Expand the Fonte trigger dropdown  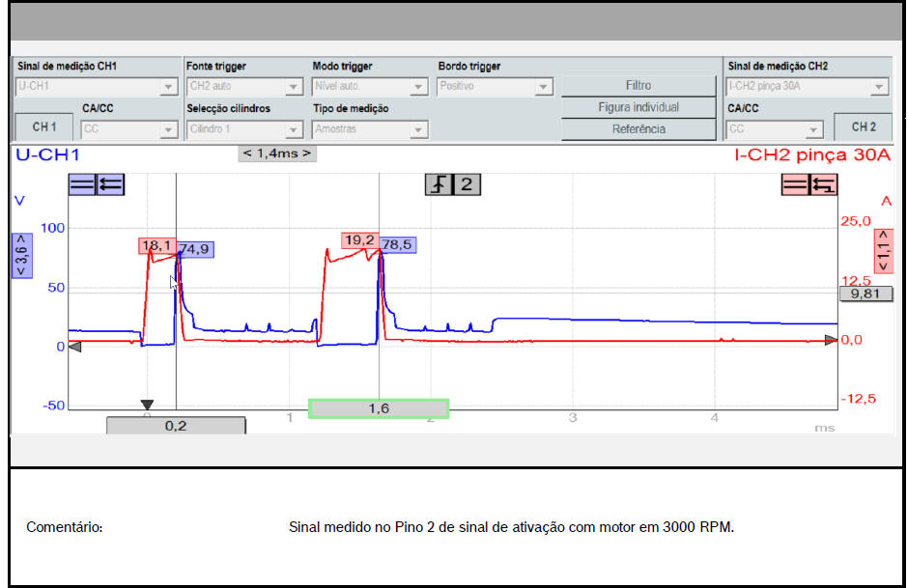pos(243,87)
